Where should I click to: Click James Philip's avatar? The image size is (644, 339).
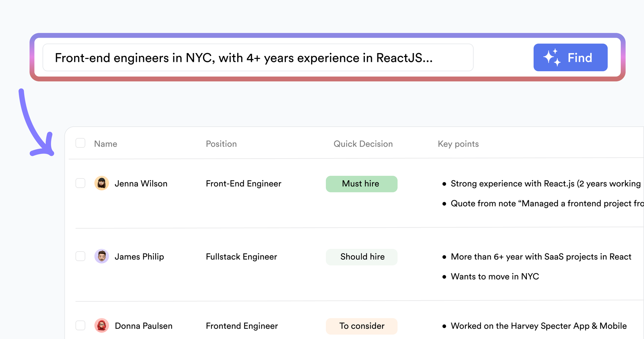pyautogui.click(x=101, y=257)
